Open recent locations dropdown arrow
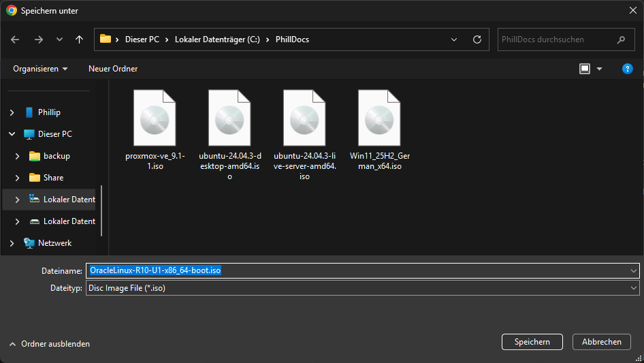The height and width of the screenshot is (363, 644). pyautogui.click(x=59, y=40)
